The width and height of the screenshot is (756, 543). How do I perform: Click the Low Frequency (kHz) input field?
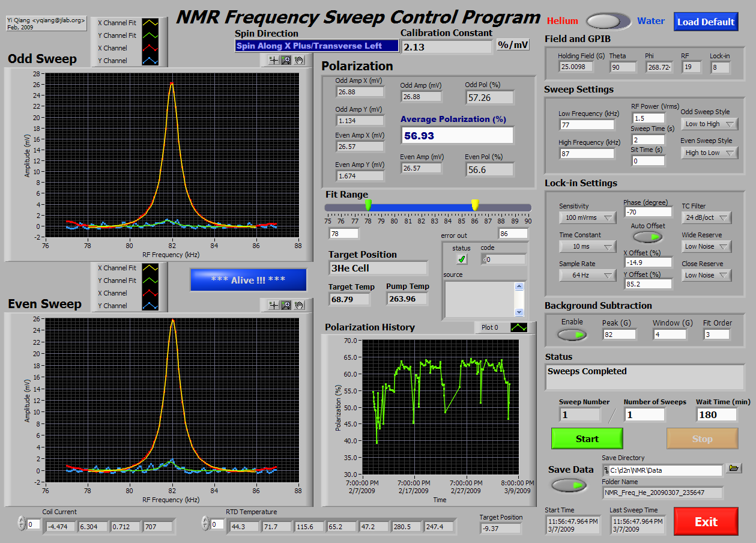[x=587, y=125]
